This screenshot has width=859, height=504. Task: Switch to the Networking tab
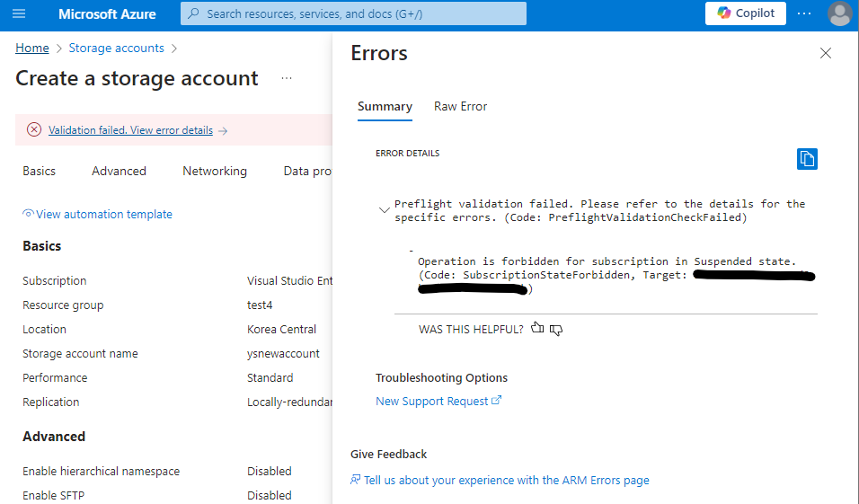(x=215, y=171)
